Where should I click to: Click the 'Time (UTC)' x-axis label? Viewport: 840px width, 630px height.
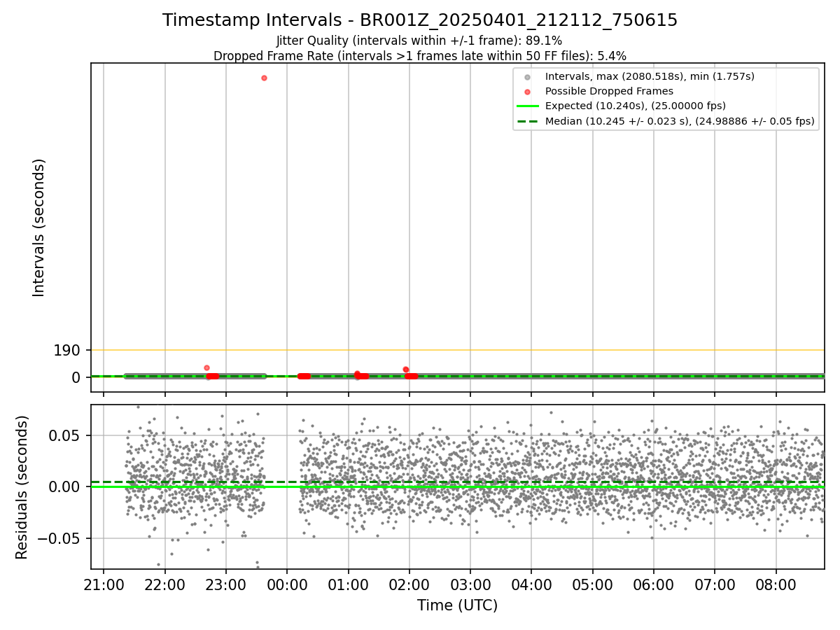point(457,605)
